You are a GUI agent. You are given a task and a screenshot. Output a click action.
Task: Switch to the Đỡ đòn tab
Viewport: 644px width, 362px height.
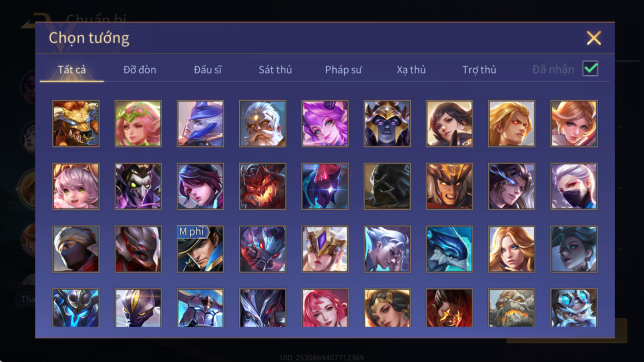(140, 70)
